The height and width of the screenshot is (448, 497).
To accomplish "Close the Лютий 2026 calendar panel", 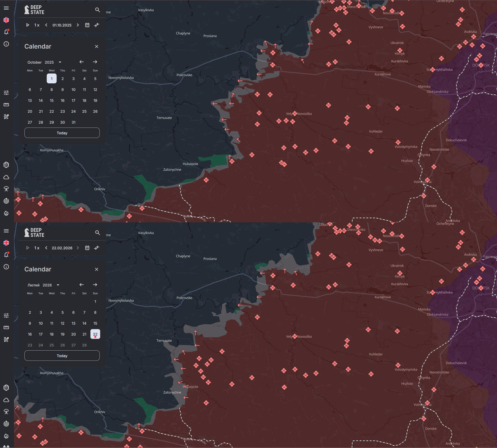I will [97, 269].
